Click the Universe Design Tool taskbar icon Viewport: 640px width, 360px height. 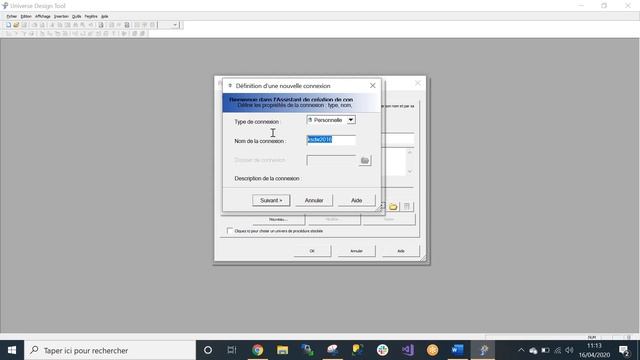point(483,350)
